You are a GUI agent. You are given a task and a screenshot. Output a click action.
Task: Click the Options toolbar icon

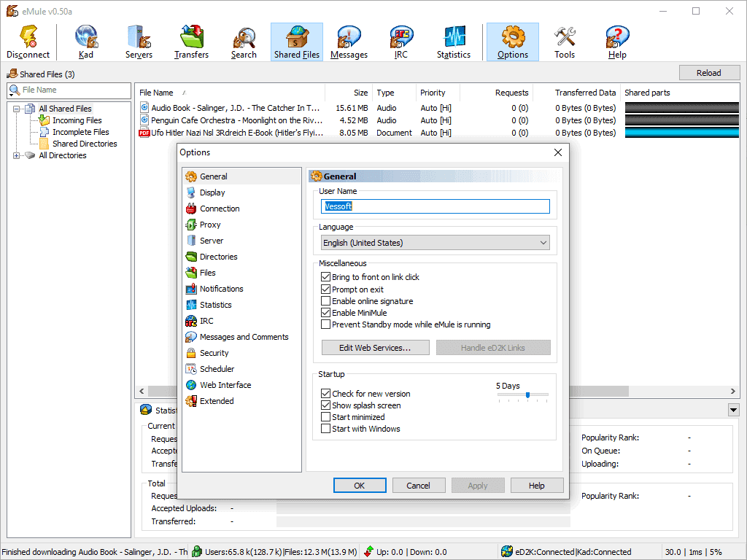[x=513, y=42]
